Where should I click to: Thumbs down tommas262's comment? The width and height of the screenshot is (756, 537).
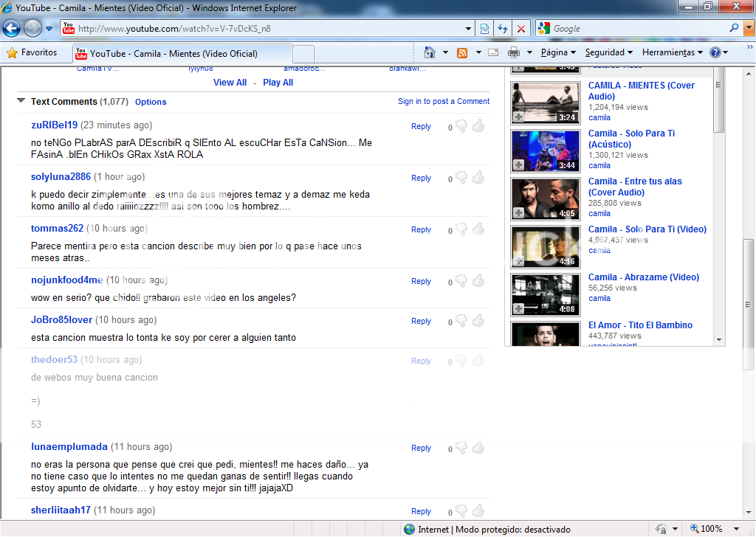[x=461, y=229]
